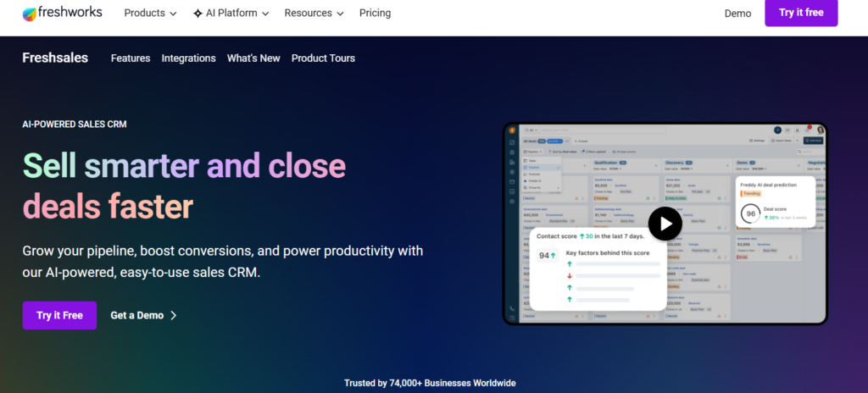This screenshot has height=393, width=868.
Task: Click the Qualification column header in preview
Action: (x=609, y=163)
